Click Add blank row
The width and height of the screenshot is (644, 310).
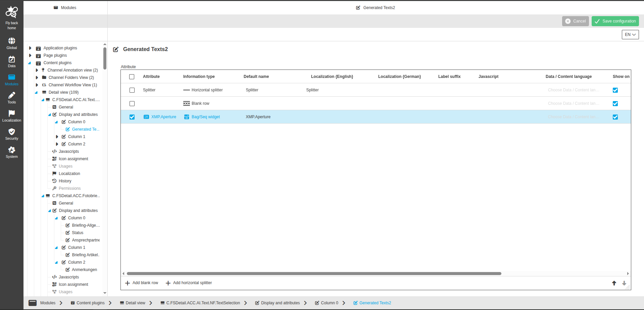point(142,283)
